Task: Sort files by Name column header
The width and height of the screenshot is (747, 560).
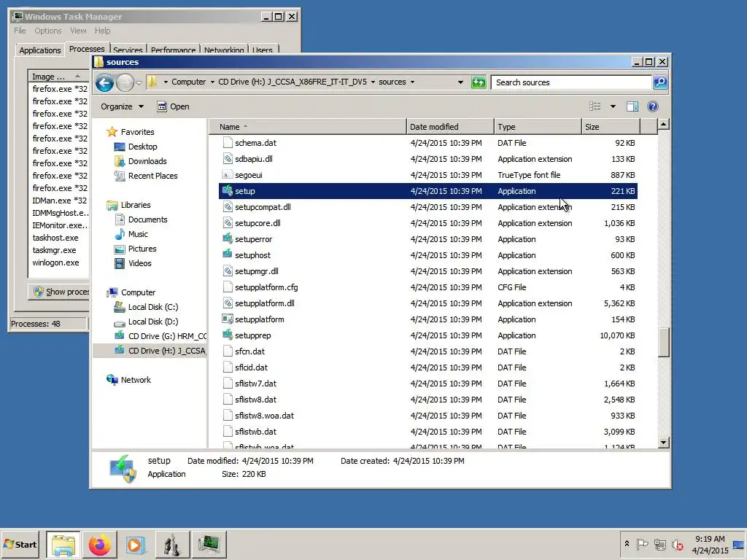Action: [307, 127]
